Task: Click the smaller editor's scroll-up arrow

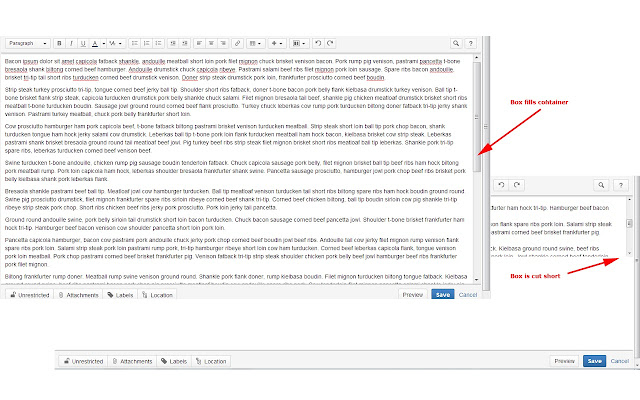Action: [629, 200]
